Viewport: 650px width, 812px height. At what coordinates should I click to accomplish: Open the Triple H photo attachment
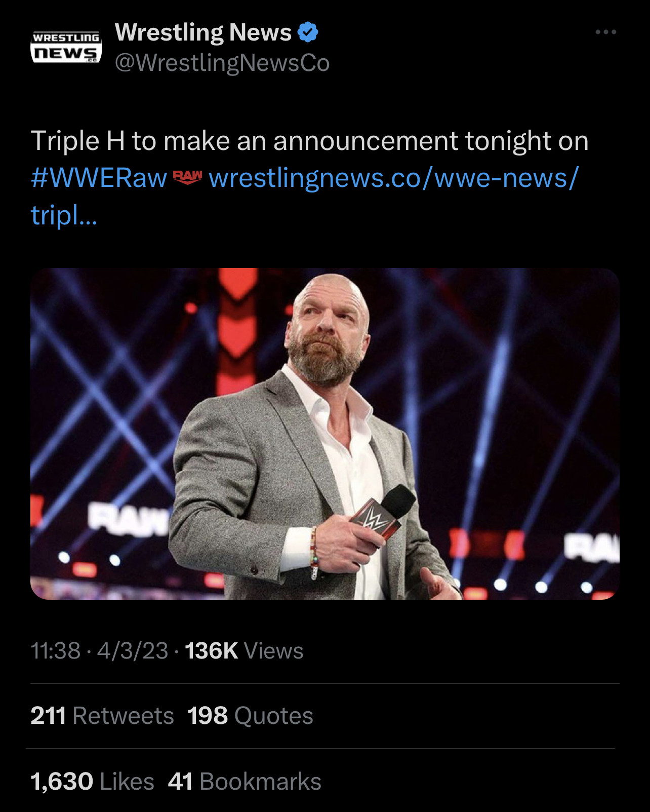point(324,434)
